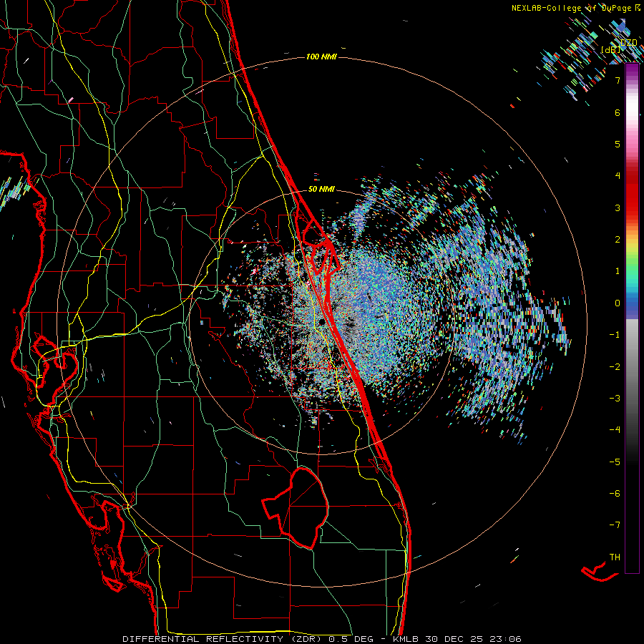
Task: Click the NEXLAB-College of DuPage watermark text
Action: point(571,8)
